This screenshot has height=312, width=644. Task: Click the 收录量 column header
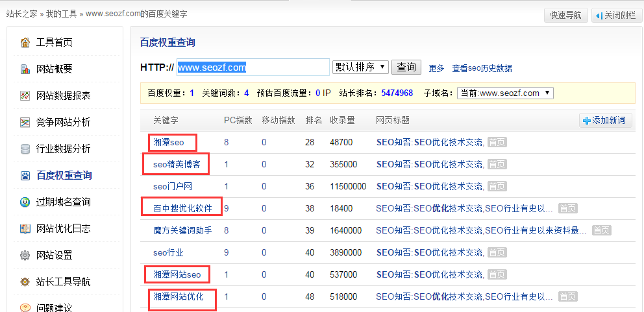[x=342, y=120]
